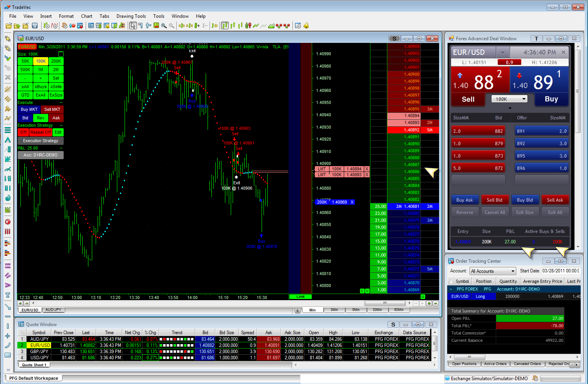Open the Active Orders tab
588x384 pixels.
495,364
